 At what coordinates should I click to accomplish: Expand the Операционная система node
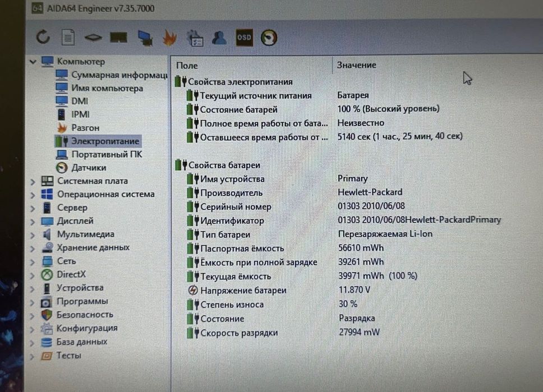point(33,195)
